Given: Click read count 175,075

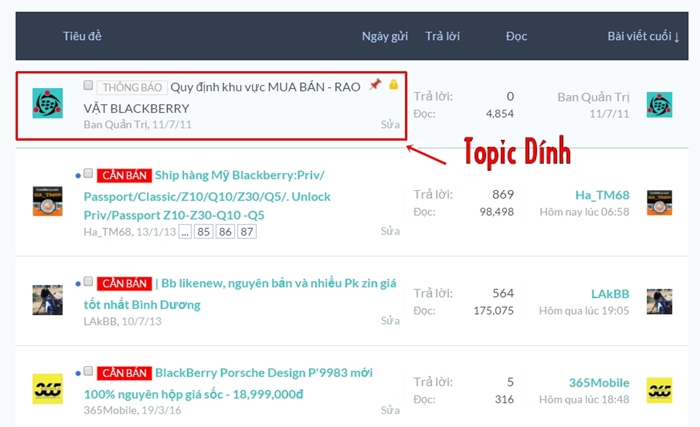Looking at the screenshot, I should point(494,310).
